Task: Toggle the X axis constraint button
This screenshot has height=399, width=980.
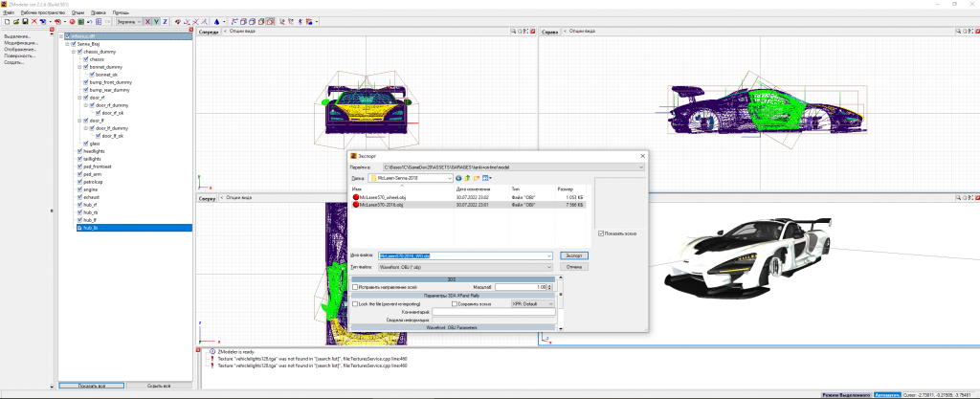Action: click(x=146, y=20)
